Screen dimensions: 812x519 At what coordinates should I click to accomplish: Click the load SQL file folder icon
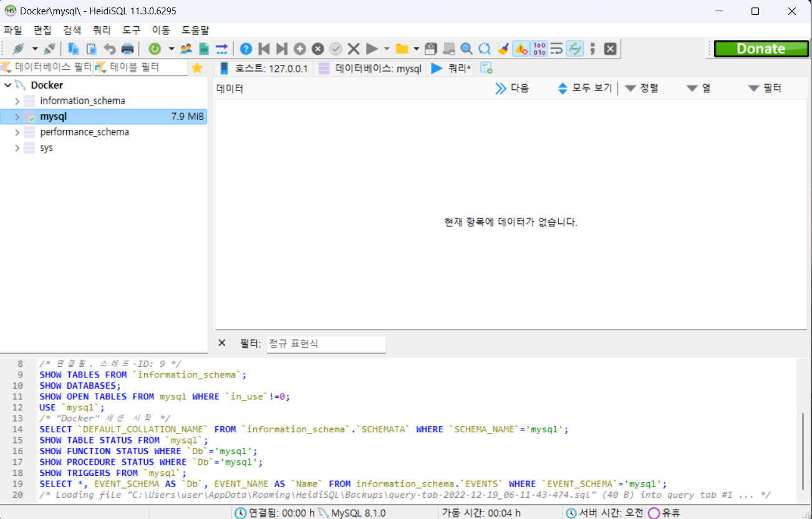click(x=402, y=49)
